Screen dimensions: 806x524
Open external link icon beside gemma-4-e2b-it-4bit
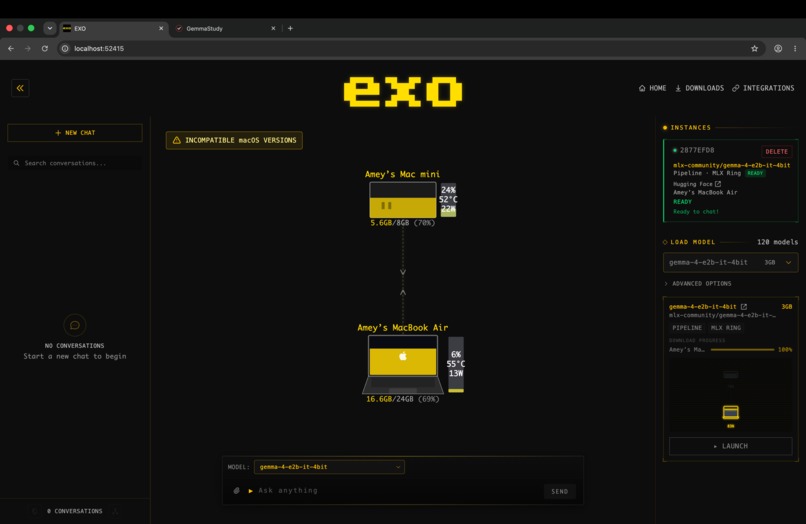[744, 306]
